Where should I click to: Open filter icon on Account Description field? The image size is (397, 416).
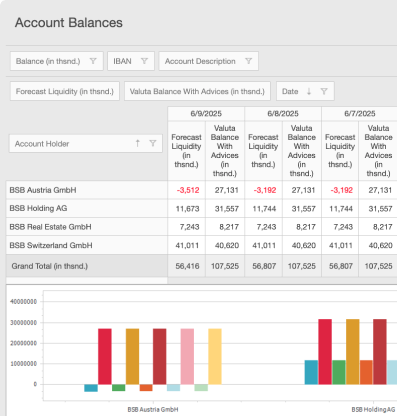[248, 61]
